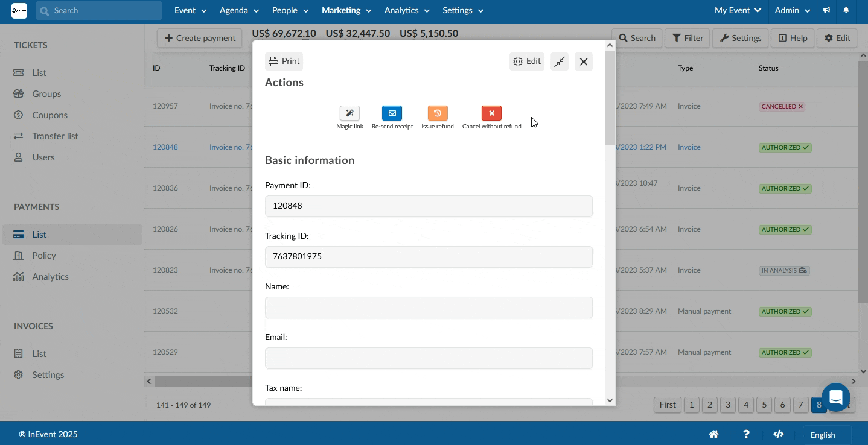
Task: Open Transfer list in sidebar
Action: click(55, 136)
